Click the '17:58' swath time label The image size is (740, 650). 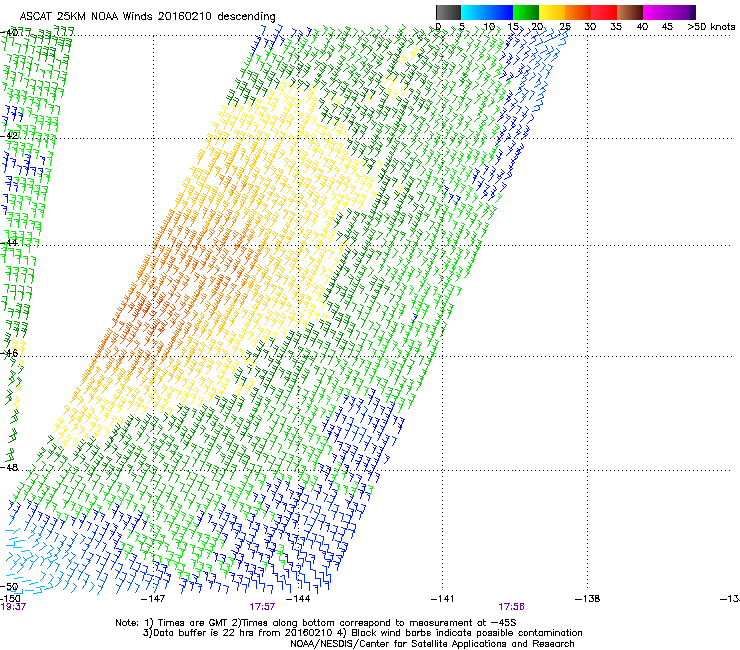point(512,607)
